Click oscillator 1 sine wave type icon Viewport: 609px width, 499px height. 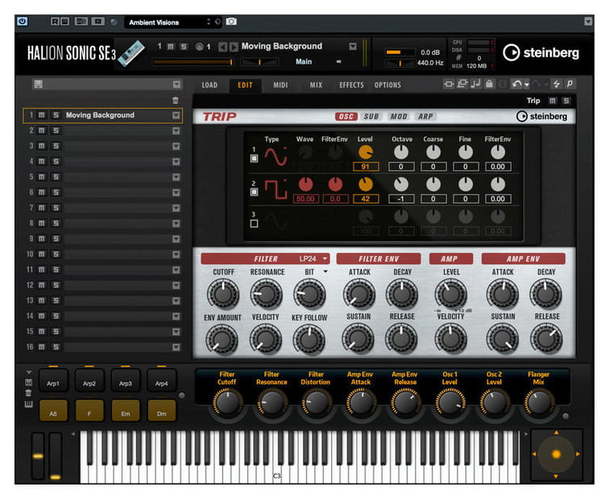click(x=276, y=156)
